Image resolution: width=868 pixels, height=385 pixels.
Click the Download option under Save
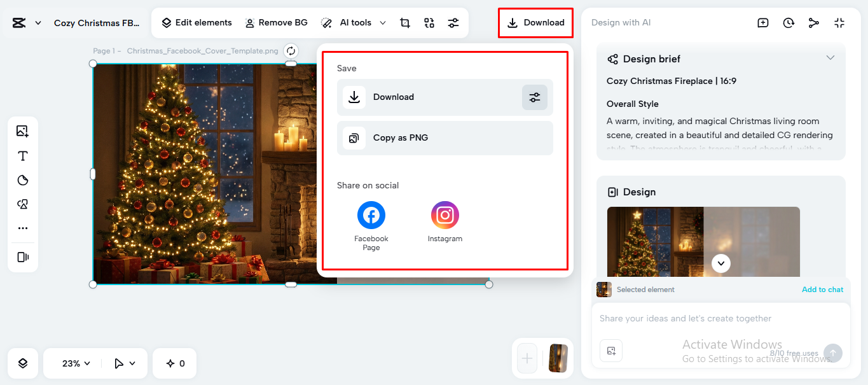tap(444, 97)
